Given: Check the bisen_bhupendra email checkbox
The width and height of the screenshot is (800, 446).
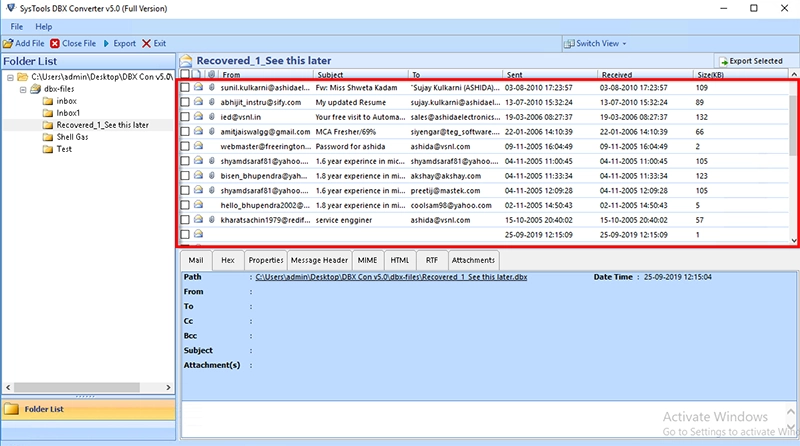Looking at the screenshot, I should pyautogui.click(x=185, y=176).
